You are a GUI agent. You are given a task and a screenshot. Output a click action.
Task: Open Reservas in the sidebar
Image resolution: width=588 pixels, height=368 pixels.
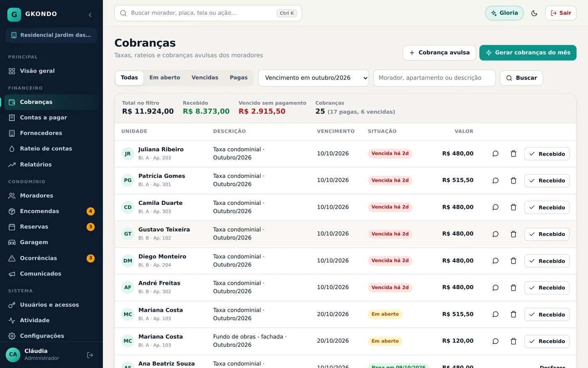click(x=51, y=227)
